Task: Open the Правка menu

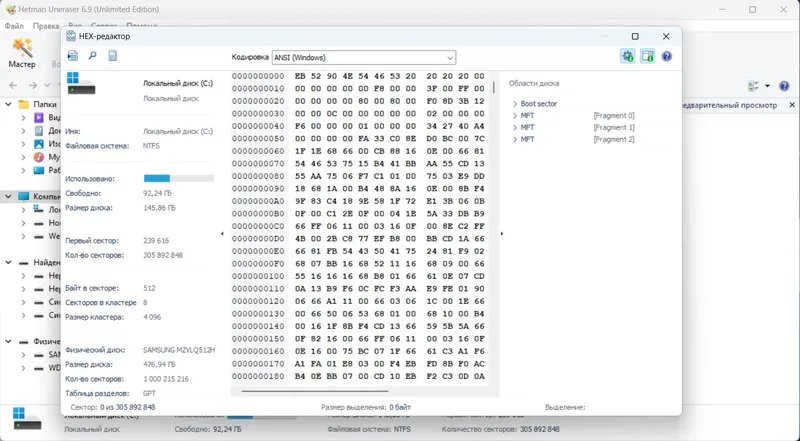Action: 46,26
